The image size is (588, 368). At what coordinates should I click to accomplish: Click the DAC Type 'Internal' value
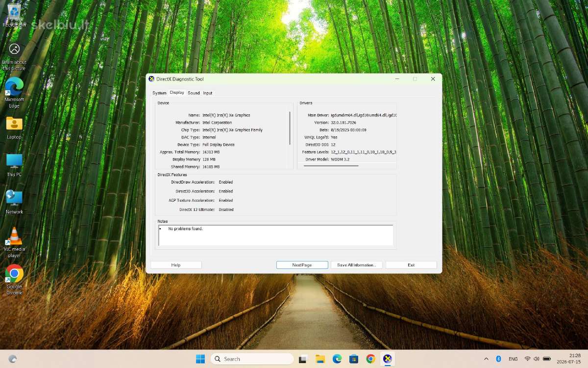tap(209, 137)
